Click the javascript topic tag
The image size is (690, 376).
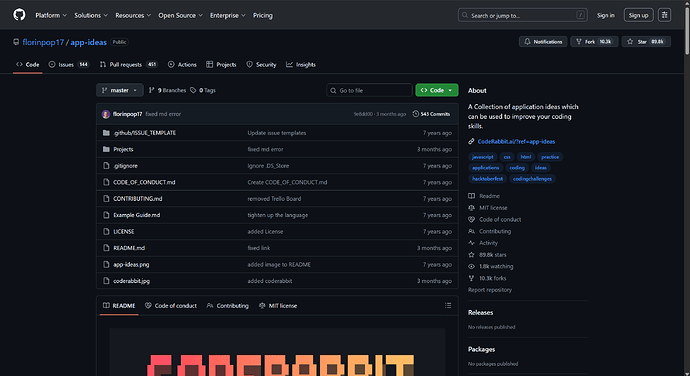[x=483, y=157]
